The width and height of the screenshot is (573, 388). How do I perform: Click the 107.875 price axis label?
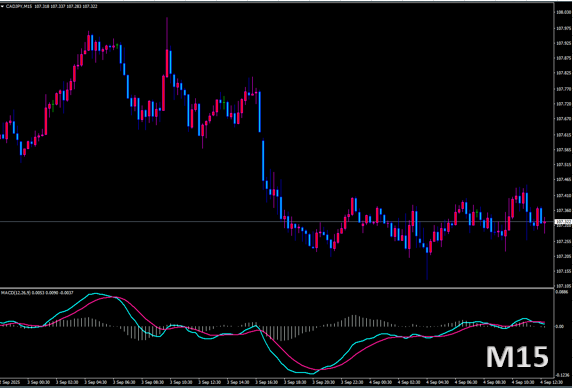click(563, 58)
